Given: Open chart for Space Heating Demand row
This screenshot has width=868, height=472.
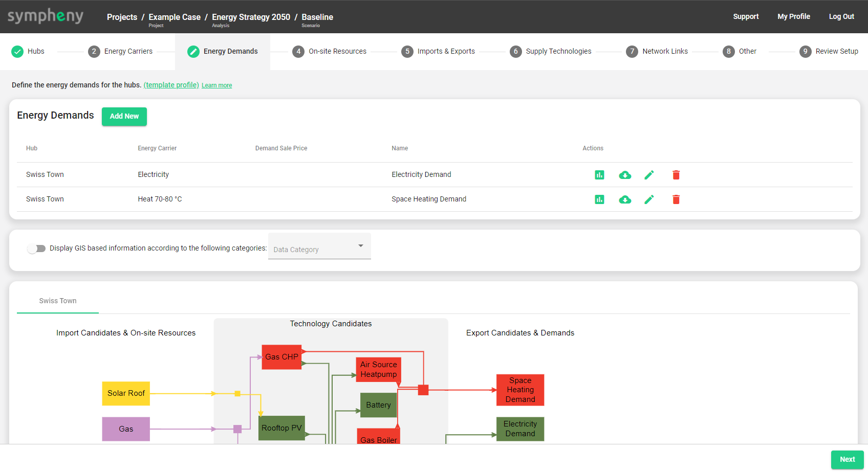Looking at the screenshot, I should tap(599, 199).
